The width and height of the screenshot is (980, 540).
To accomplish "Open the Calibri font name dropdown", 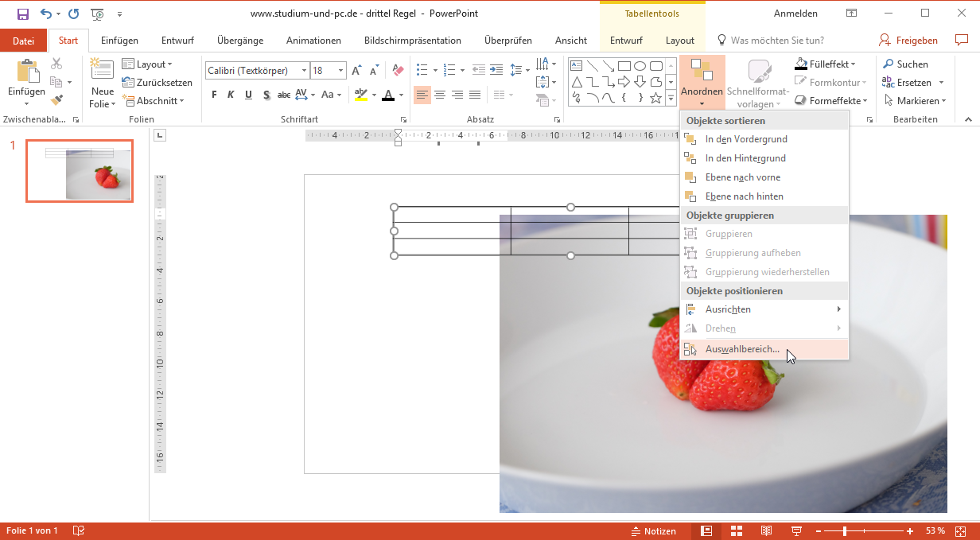I will click(x=304, y=71).
